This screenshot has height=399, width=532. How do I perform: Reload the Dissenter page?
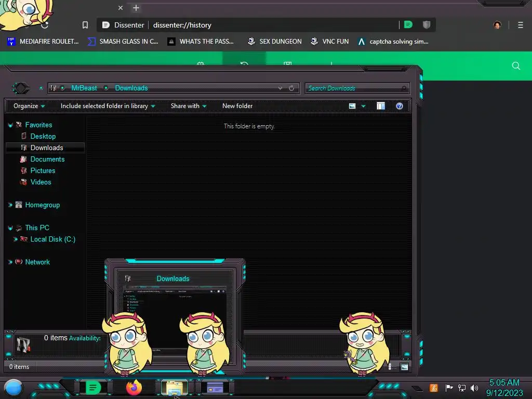45,25
